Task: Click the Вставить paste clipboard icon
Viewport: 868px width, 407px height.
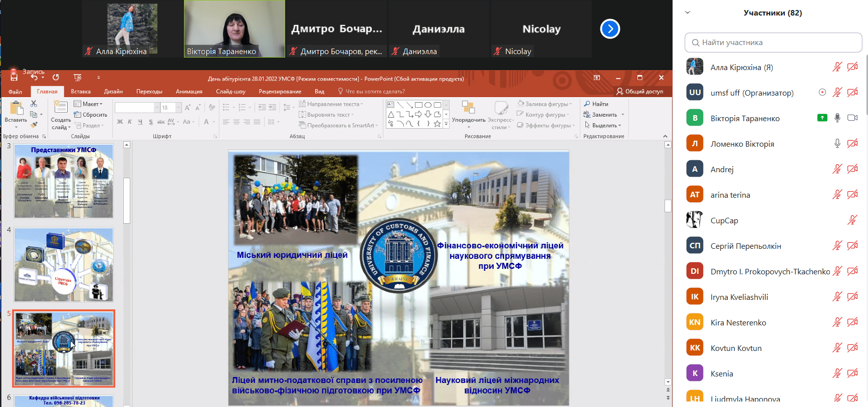Action: click(17, 108)
